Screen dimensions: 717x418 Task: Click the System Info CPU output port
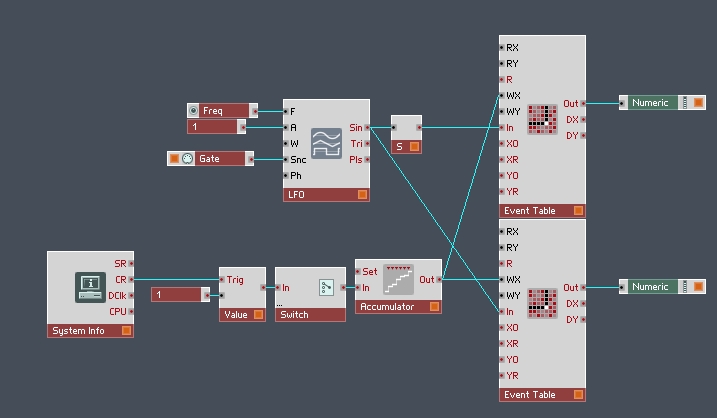pyautogui.click(x=131, y=311)
